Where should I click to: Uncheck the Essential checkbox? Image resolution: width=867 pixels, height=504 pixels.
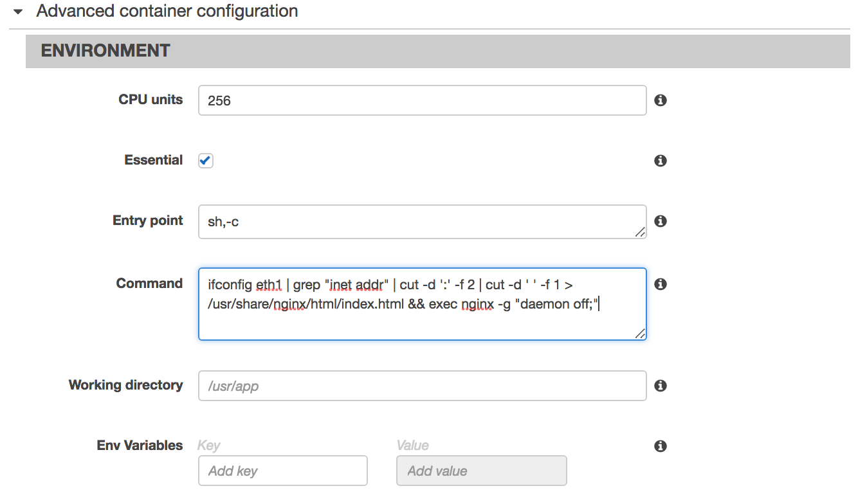coord(206,161)
